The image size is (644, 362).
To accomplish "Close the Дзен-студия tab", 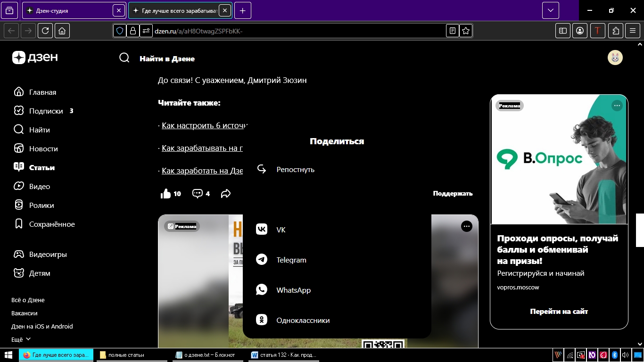I will (119, 10).
